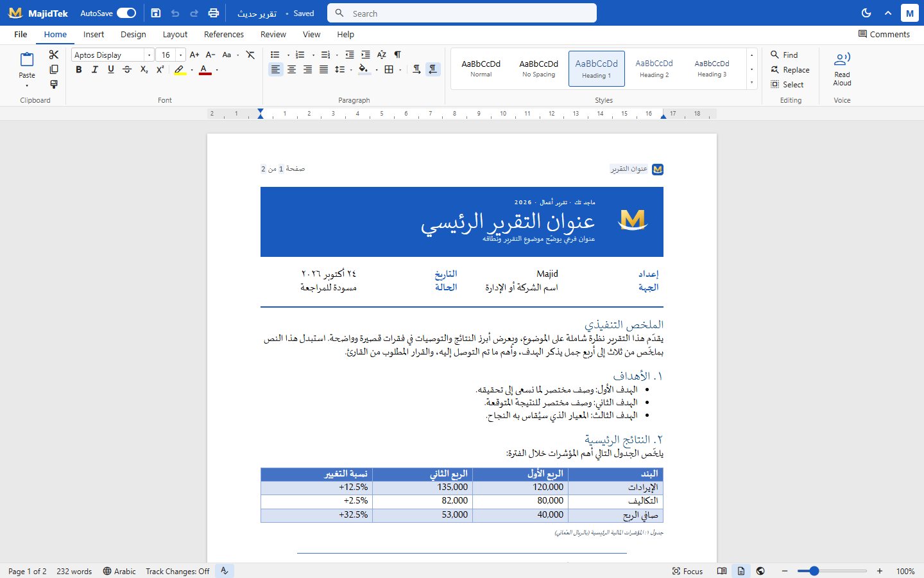Switch to the Layout tab
The height and width of the screenshot is (578, 924).
175,35
